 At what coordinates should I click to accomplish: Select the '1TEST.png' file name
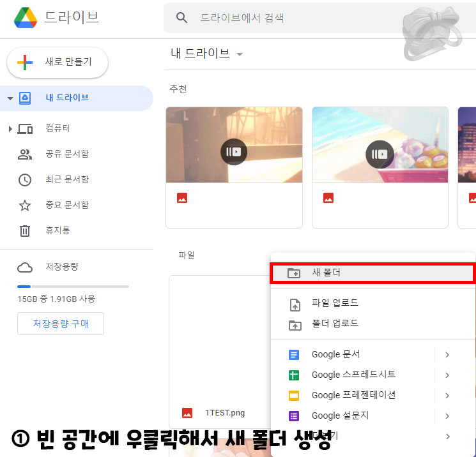[225, 413]
